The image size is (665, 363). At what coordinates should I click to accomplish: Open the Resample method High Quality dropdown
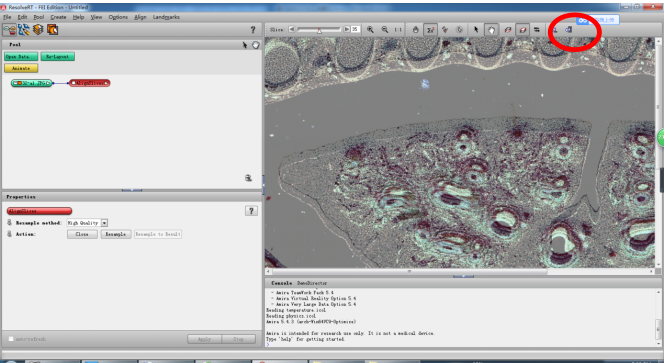pos(87,223)
